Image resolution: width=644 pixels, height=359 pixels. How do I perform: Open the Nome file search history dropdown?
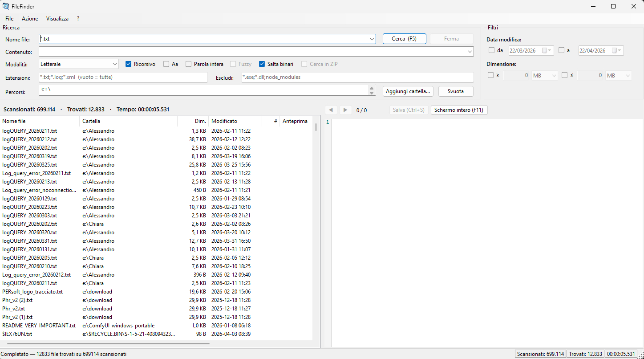click(372, 39)
